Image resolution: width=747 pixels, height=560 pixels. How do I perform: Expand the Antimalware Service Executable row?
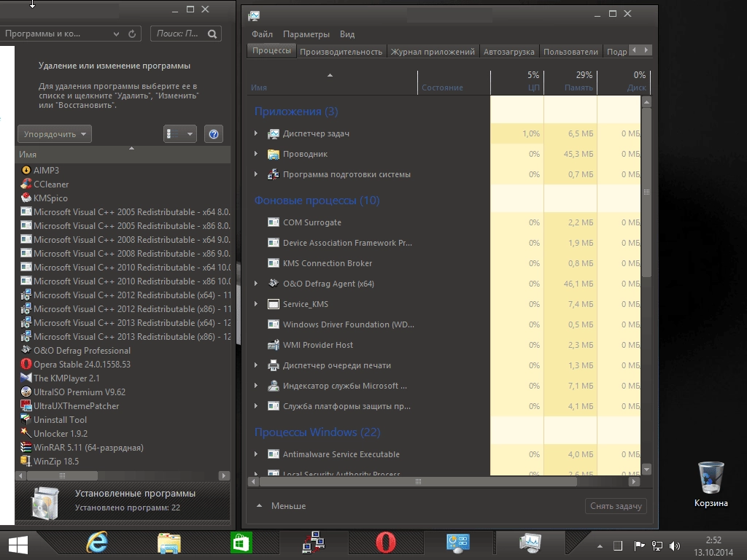pos(256,454)
